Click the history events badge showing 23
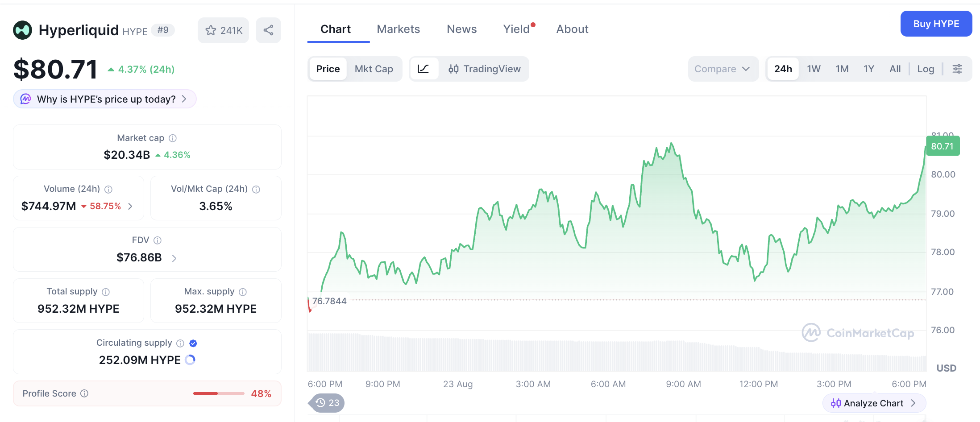This screenshot has width=980, height=422. click(x=327, y=403)
